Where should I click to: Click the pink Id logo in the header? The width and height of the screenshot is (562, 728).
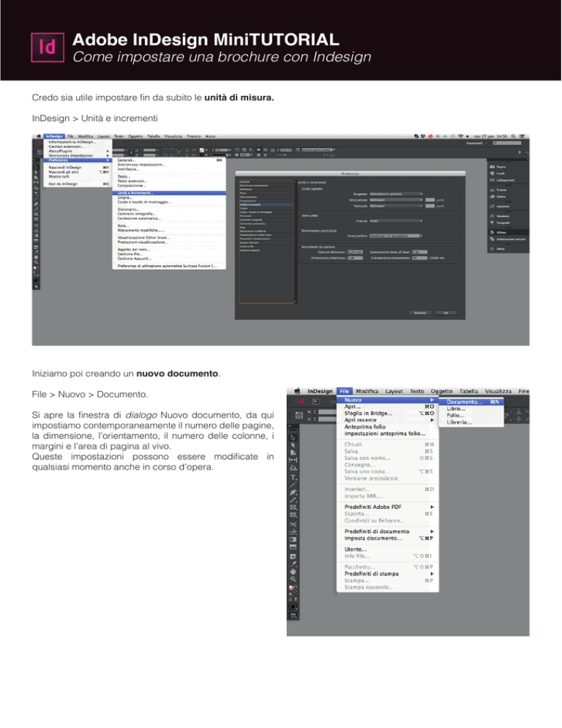coord(48,47)
